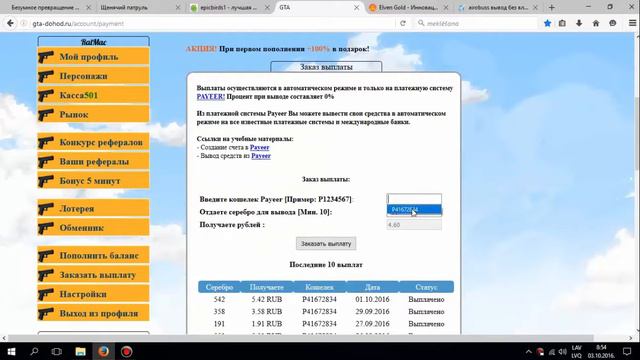
Task: Click the browser back arrow
Action: click(x=10, y=23)
